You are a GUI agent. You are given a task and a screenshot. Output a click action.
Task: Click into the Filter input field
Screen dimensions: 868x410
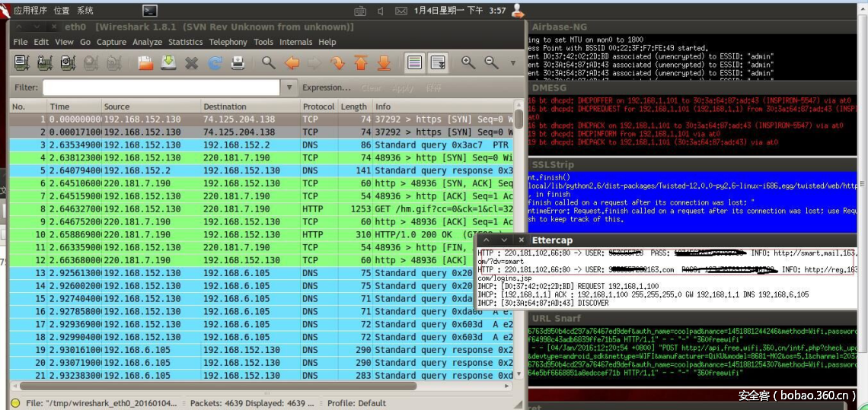(161, 87)
